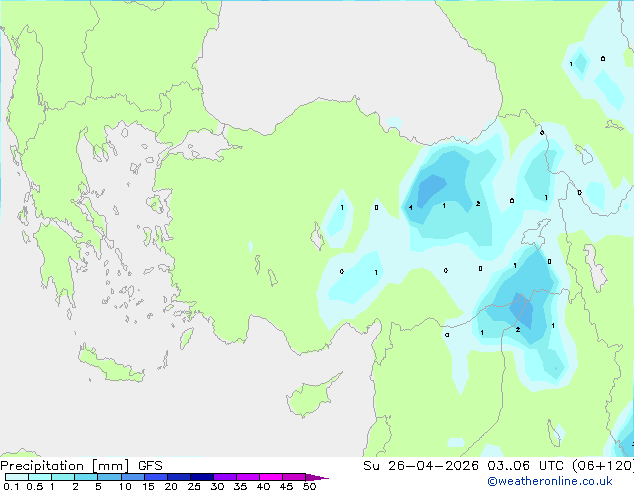
Task: Click the legend swatch between 0.5 and 1
Action: (40, 477)
